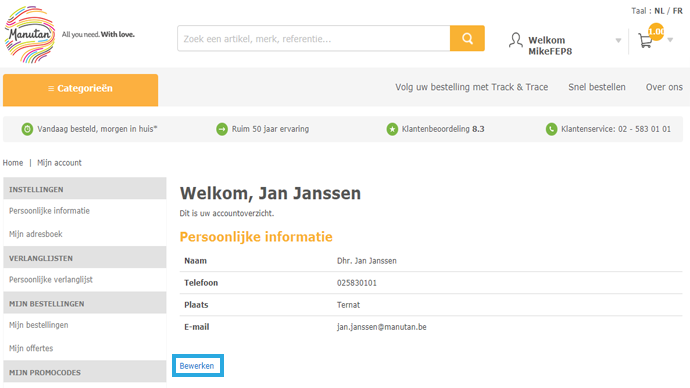Switch language to NL
This screenshot has height=388, width=690.
(659, 11)
